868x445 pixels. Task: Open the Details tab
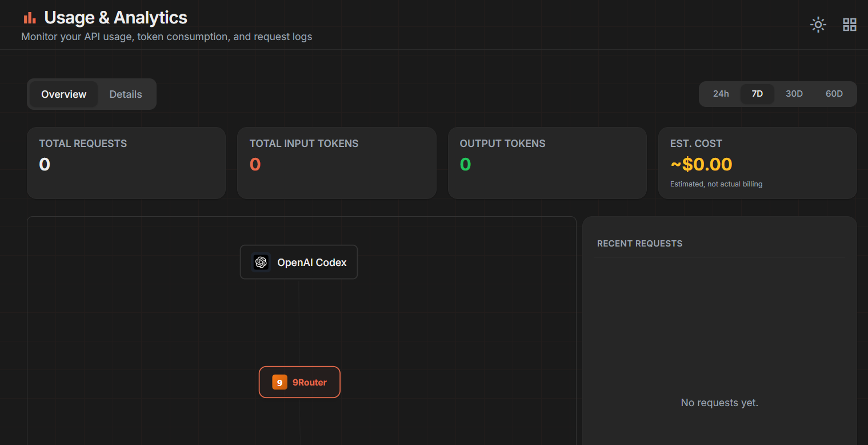[126, 94]
